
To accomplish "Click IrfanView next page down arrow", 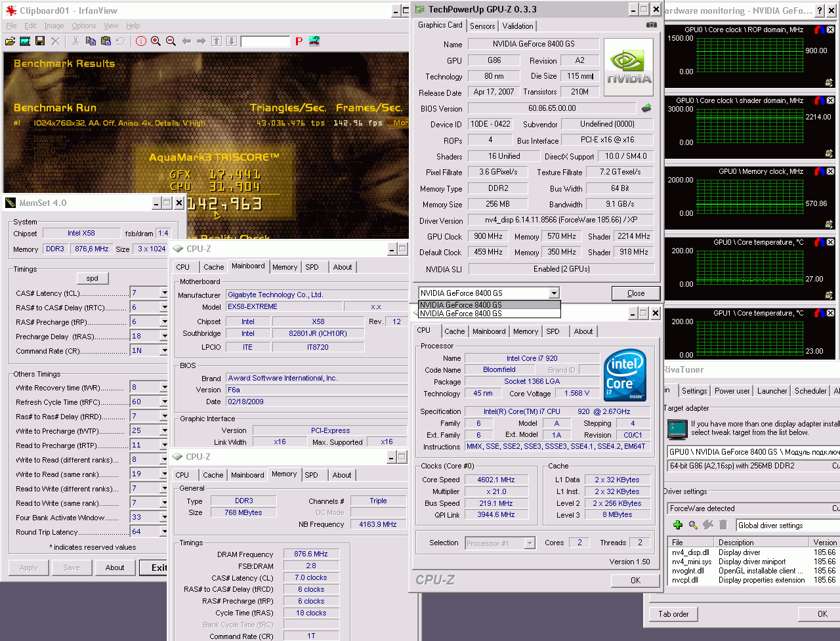I will [232, 41].
